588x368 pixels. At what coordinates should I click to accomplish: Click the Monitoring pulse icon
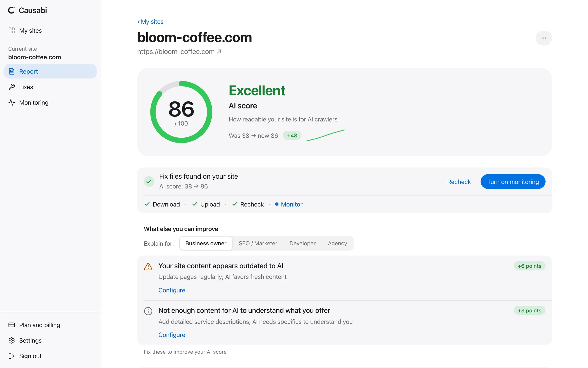point(12,102)
